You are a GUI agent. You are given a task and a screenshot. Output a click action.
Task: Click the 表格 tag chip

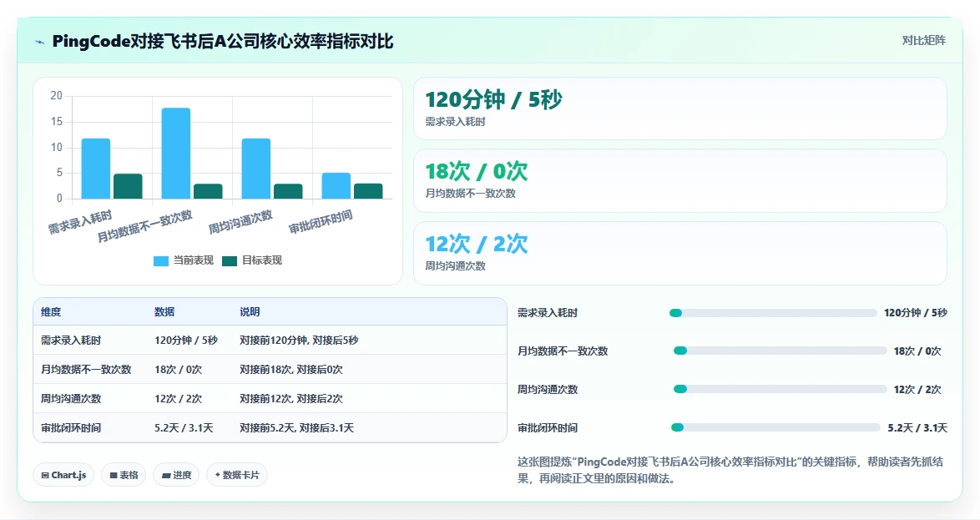click(x=124, y=475)
